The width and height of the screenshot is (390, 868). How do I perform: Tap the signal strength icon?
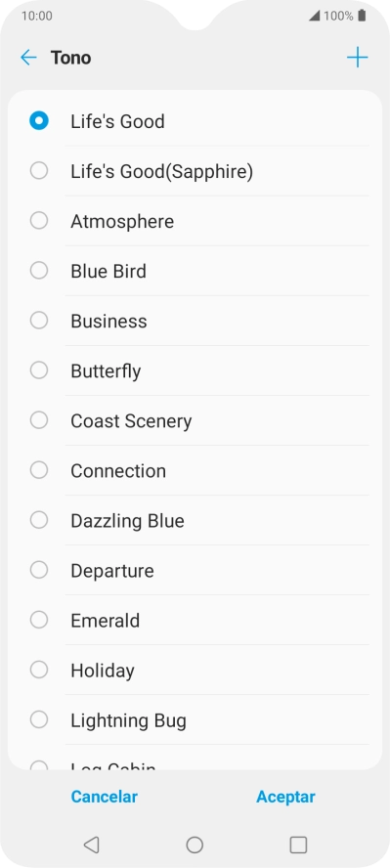click(x=314, y=16)
